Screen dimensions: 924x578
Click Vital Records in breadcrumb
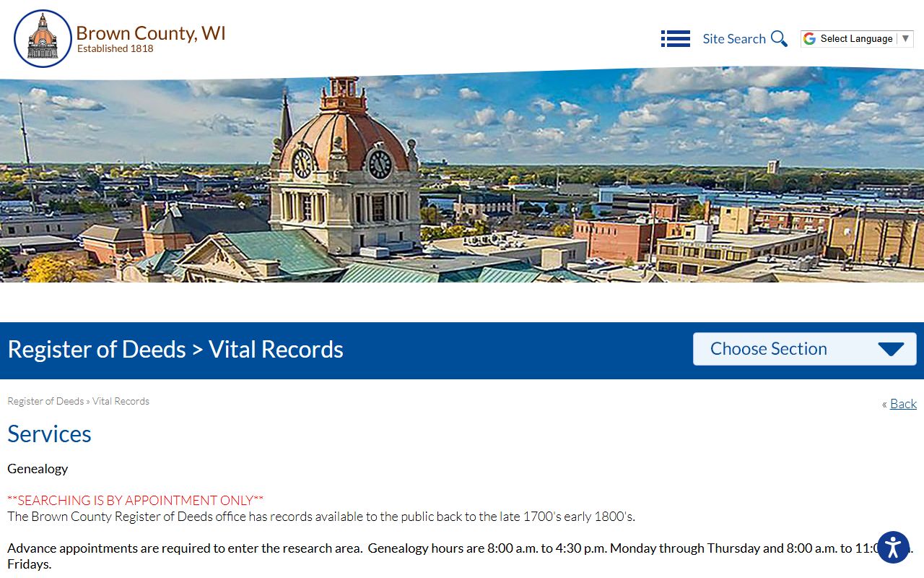(121, 401)
